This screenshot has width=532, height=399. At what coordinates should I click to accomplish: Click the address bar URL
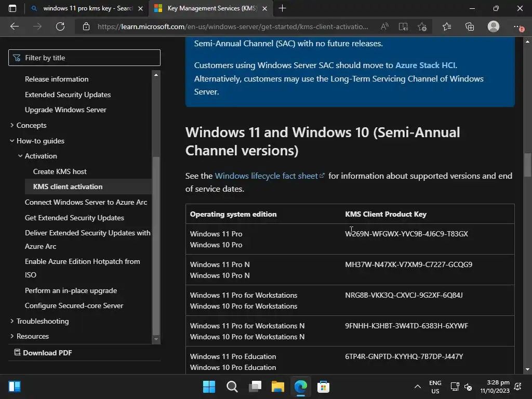pyautogui.click(x=233, y=26)
